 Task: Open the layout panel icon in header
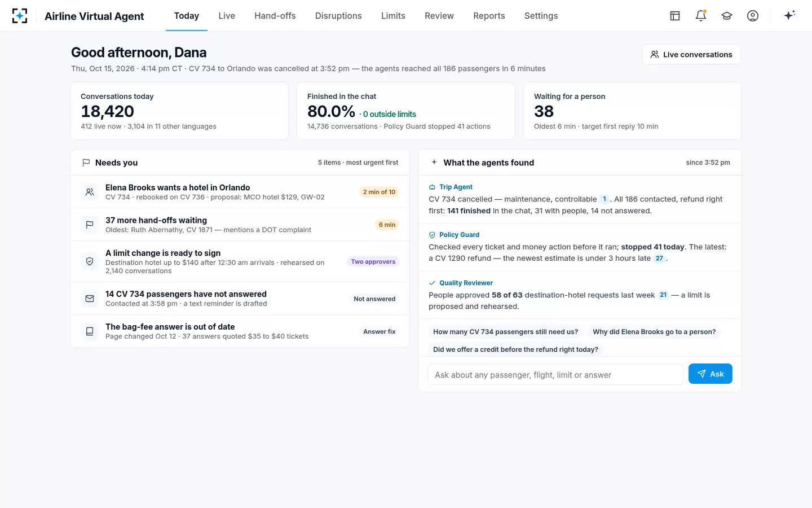675,16
